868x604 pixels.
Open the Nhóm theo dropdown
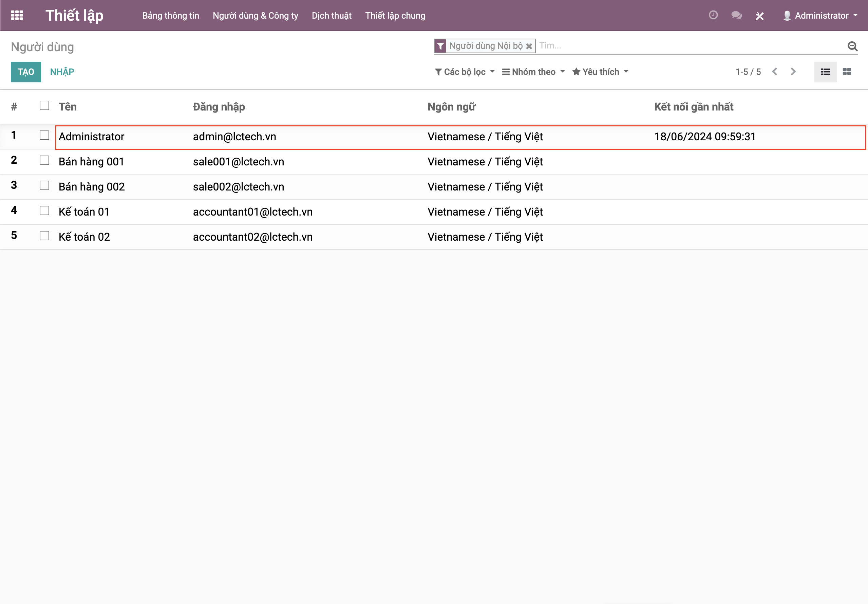pos(533,72)
